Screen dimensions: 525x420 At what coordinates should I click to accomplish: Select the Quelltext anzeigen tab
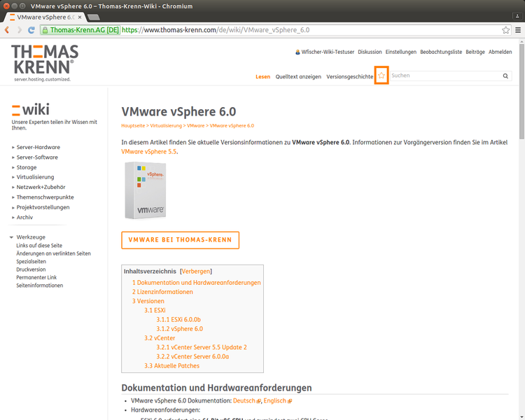click(298, 77)
